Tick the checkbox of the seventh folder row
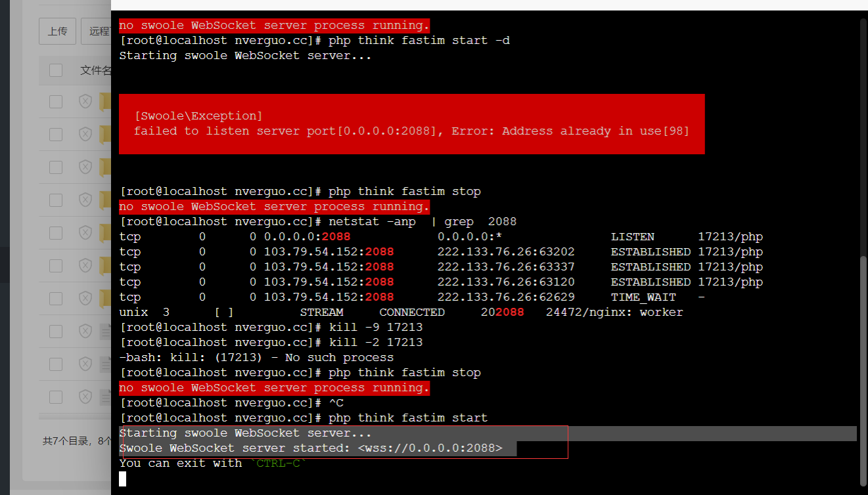This screenshot has width=868, height=495. (56, 298)
